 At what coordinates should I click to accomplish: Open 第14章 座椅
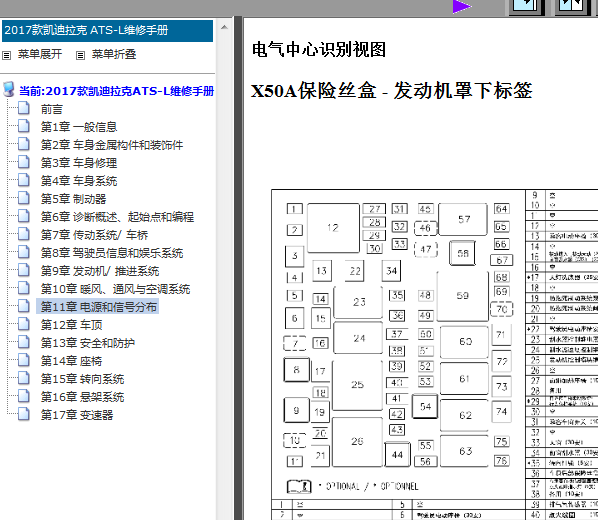click(71, 361)
